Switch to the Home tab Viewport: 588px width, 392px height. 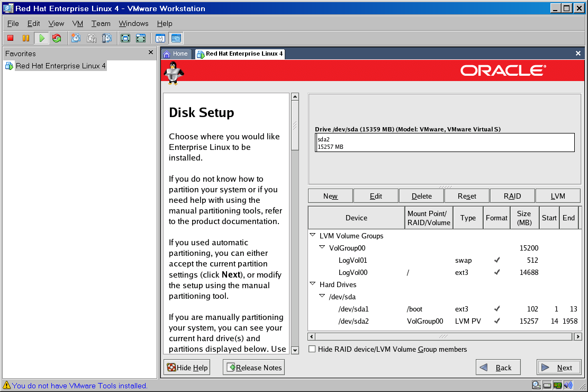177,54
